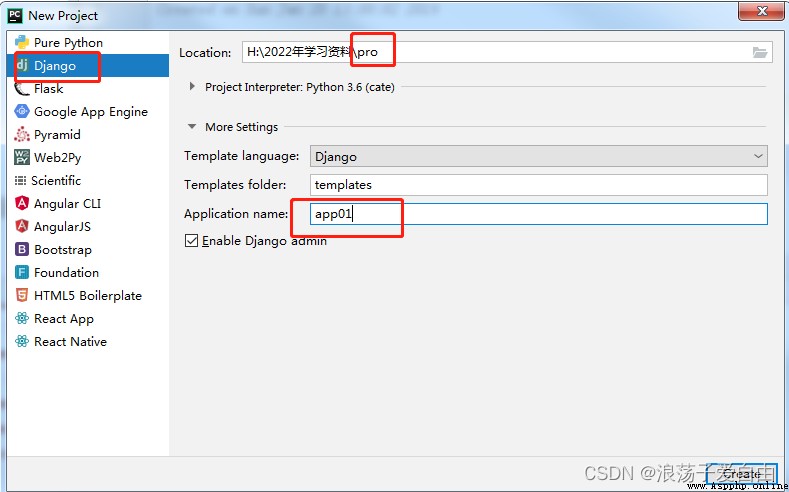Open the Template language dropdown
Image resolution: width=789 pixels, height=492 pixels.
[x=538, y=156]
